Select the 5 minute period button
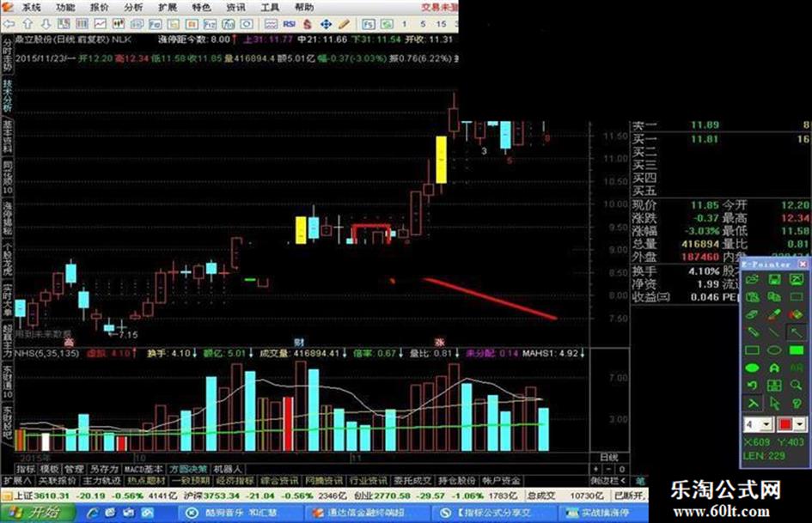The height and width of the screenshot is (523, 812). tap(423, 24)
